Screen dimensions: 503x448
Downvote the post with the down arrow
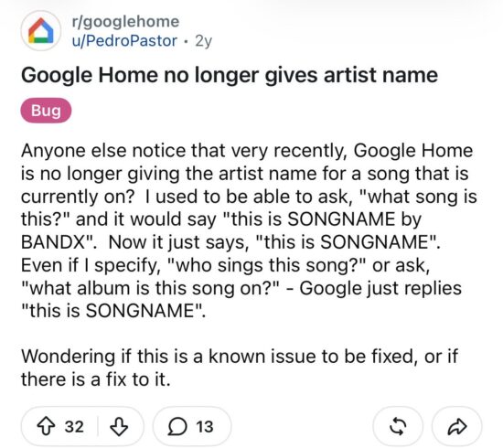coord(119,426)
